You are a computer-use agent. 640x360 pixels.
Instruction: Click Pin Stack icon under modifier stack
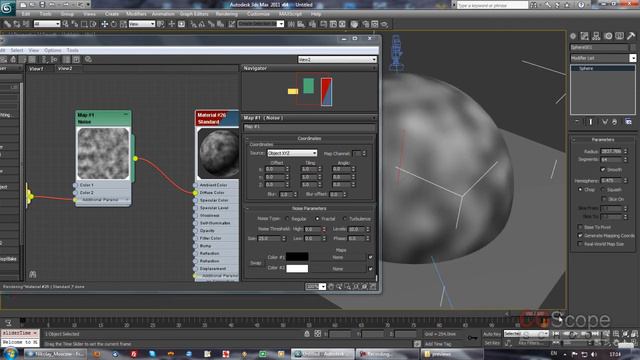click(577, 122)
